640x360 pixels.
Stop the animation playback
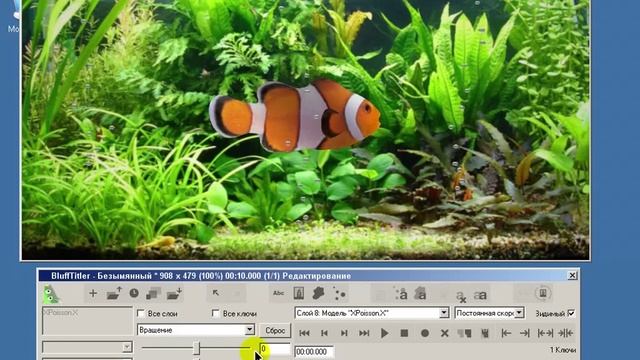coord(404,333)
